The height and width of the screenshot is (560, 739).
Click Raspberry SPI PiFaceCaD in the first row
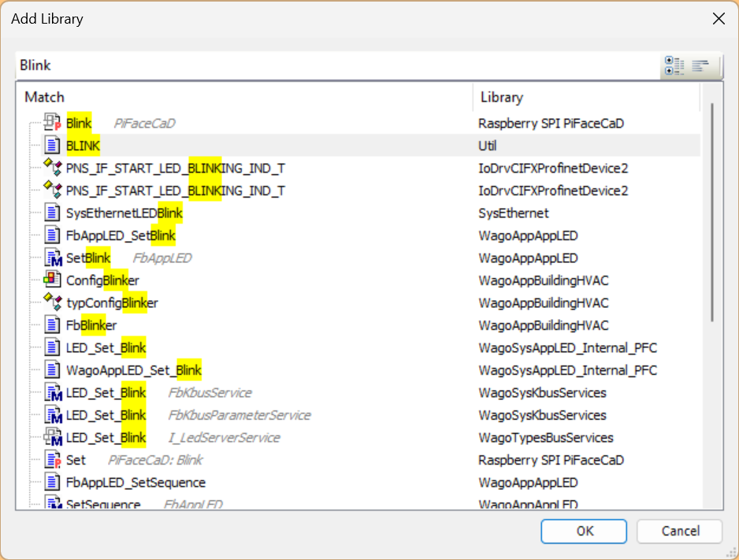[551, 123]
